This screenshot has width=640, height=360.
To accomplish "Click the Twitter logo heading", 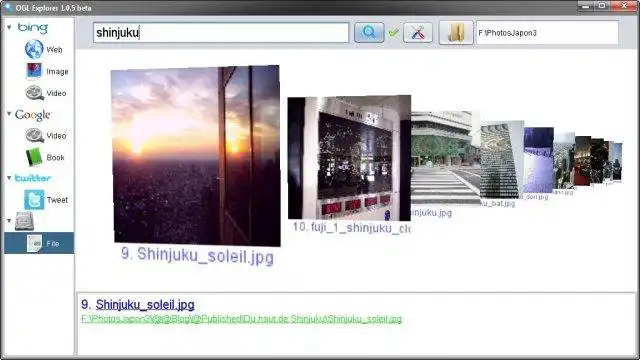I will pos(33,178).
